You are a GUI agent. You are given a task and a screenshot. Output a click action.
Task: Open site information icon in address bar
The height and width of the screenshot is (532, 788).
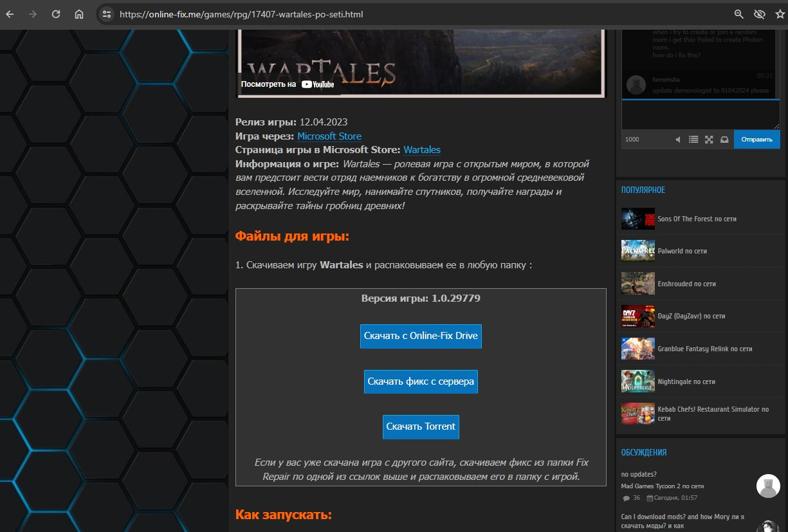pyautogui.click(x=107, y=14)
